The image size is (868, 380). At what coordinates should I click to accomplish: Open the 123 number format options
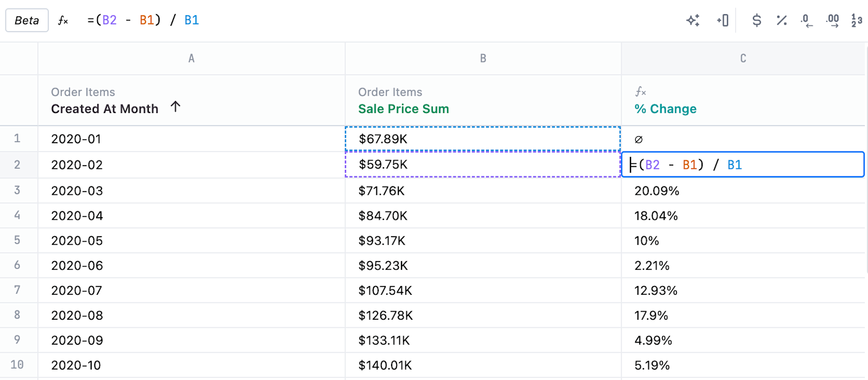(x=857, y=21)
